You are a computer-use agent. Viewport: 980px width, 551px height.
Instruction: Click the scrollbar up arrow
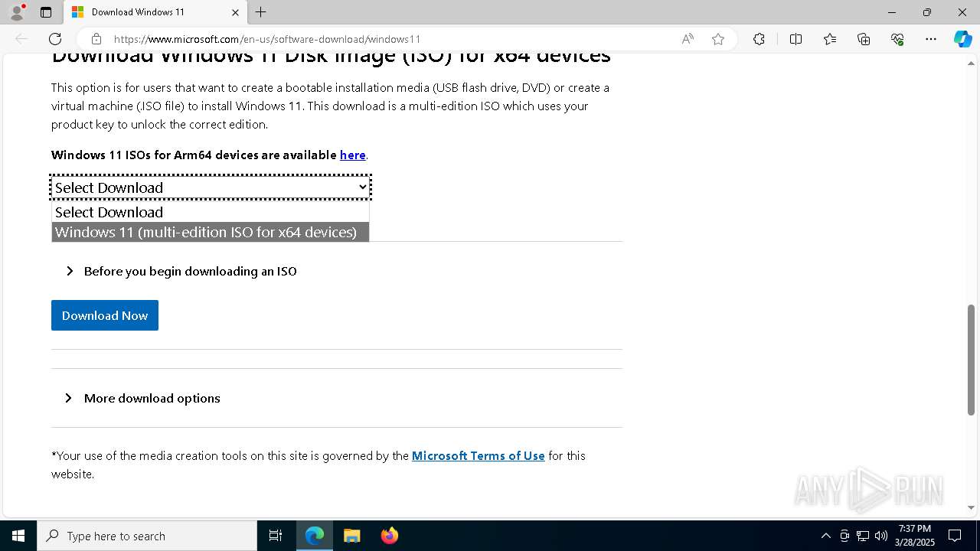971,64
